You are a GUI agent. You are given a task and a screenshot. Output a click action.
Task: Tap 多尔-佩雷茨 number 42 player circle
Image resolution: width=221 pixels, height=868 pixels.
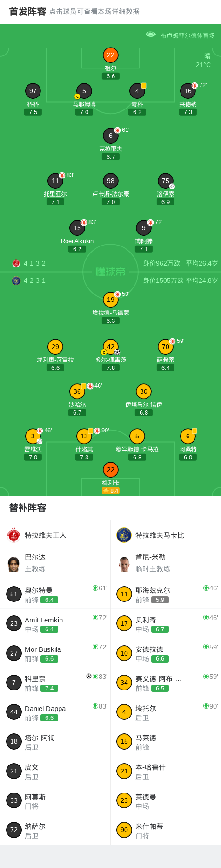point(111,347)
